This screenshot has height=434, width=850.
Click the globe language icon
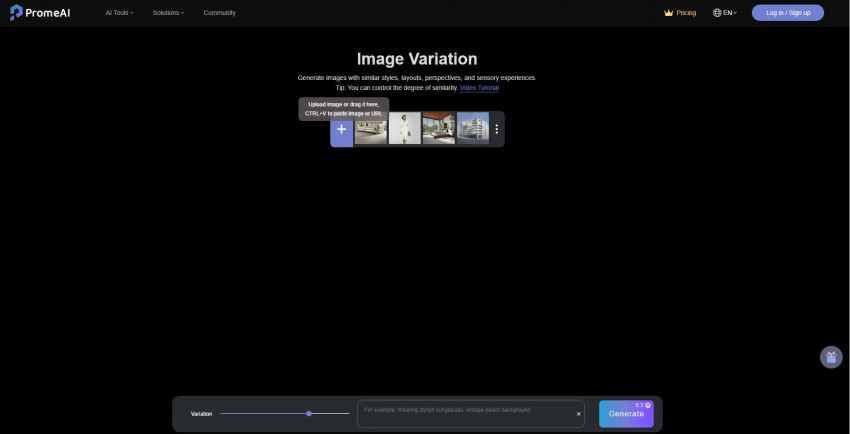pyautogui.click(x=717, y=13)
